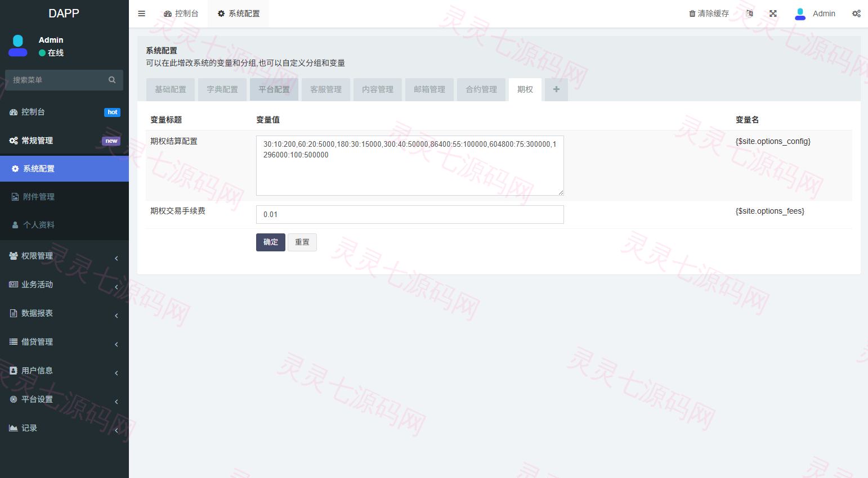Expand 用户信息 sidebar menu
868x478 pixels.
pos(64,371)
